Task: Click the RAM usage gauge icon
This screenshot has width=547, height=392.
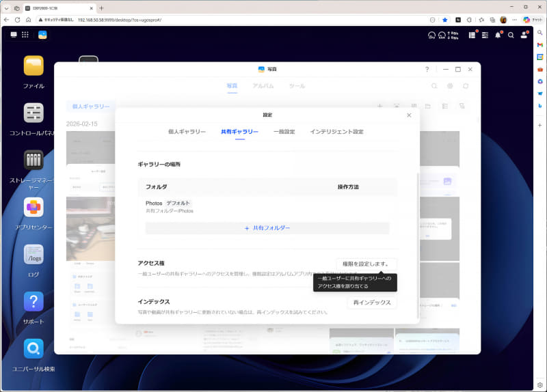Action: point(442,36)
